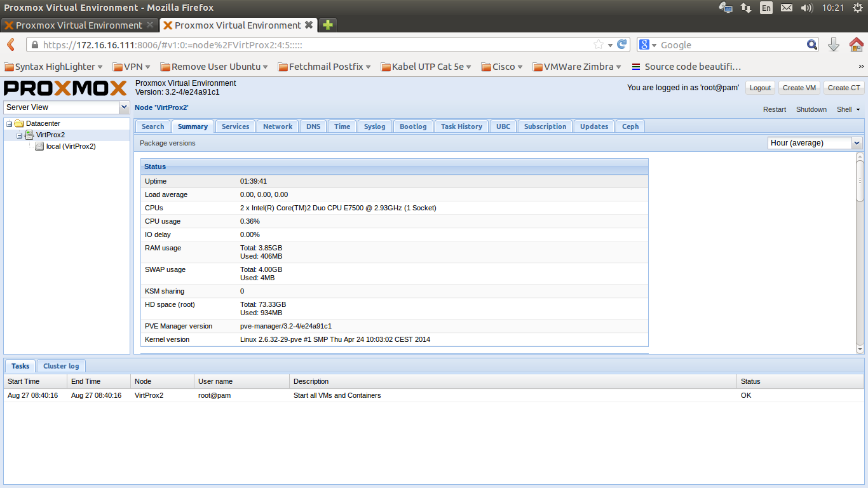Screen dimensions: 868x488
Task: Open the Task History tab
Action: pos(461,126)
